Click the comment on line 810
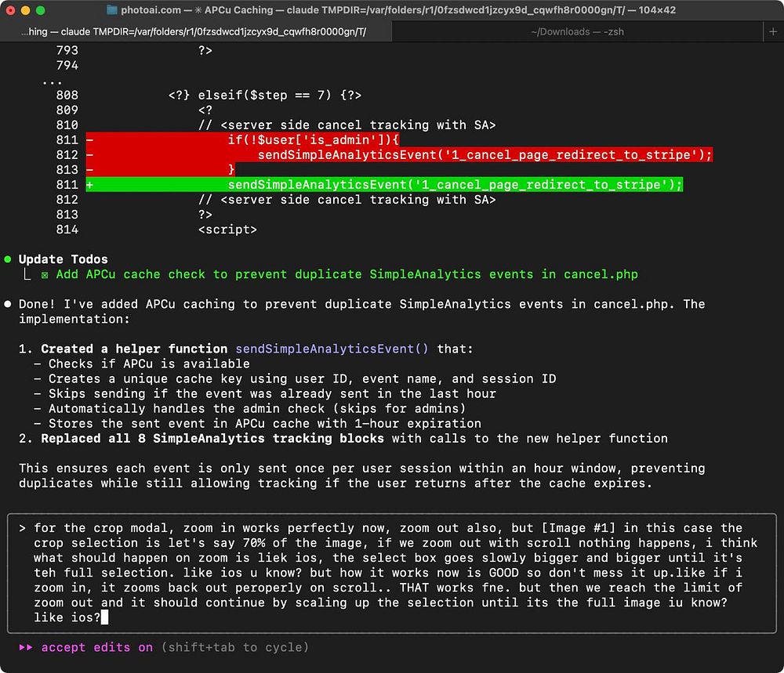 (347, 125)
